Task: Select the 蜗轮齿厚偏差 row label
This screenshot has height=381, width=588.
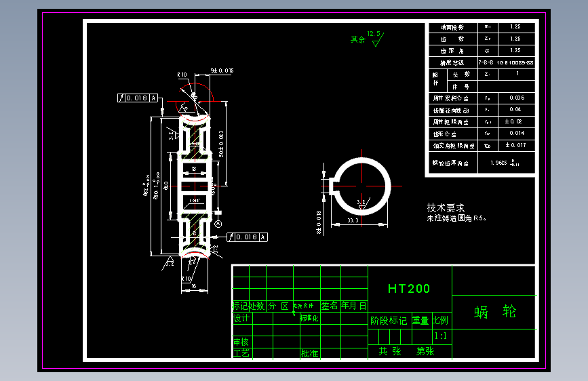Action: [450, 163]
